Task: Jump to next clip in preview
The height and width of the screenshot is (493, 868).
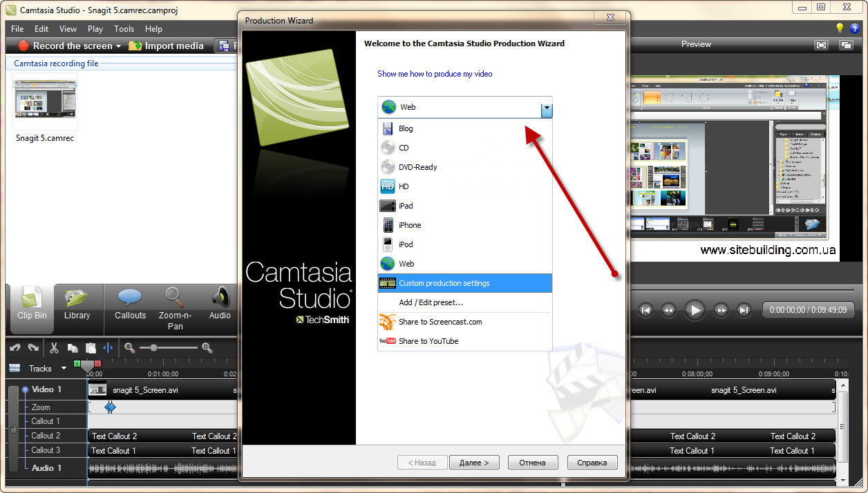Action: click(x=744, y=310)
